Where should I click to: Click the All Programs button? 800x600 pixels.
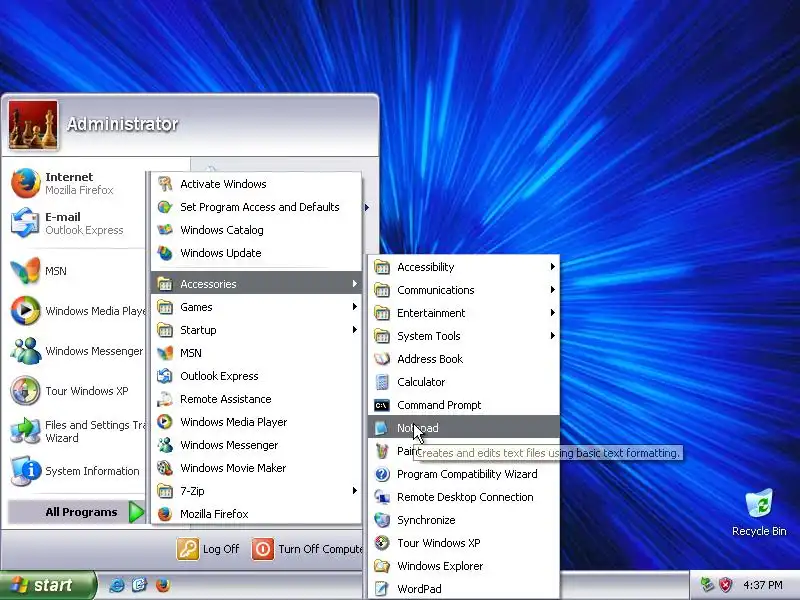77,512
